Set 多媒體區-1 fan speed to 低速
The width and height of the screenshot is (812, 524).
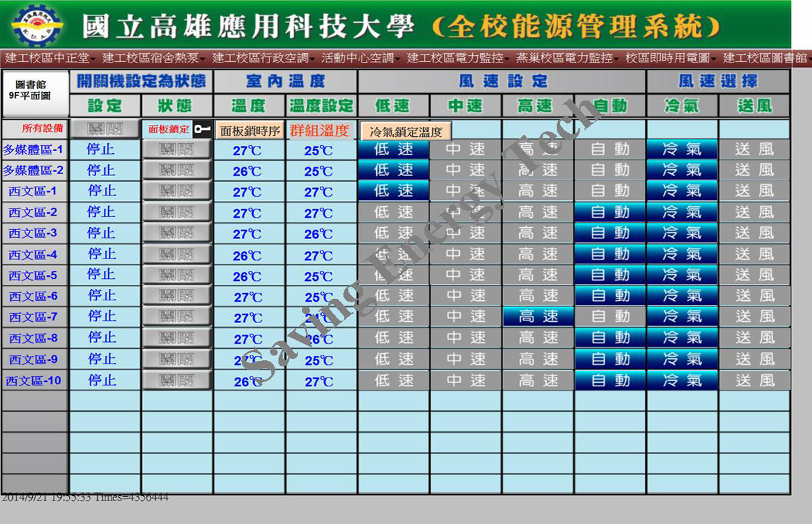click(x=394, y=149)
